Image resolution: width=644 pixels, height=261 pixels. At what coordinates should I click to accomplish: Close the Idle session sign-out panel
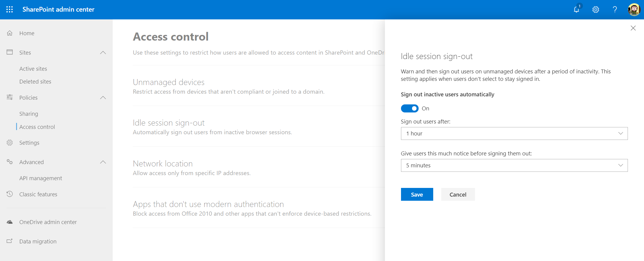(633, 28)
